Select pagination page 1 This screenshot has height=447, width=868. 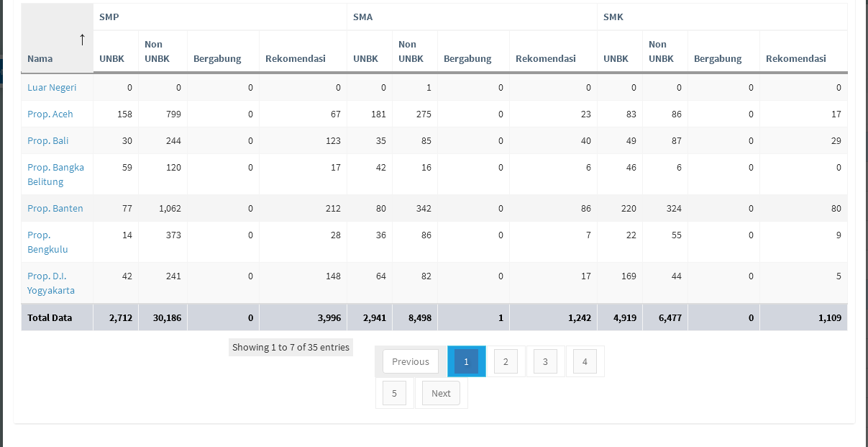pyautogui.click(x=466, y=361)
